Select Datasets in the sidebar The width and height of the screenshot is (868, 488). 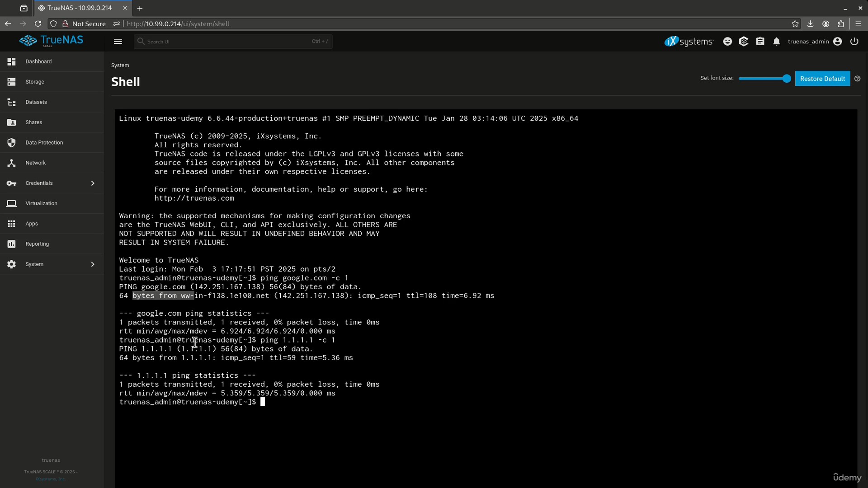[52, 102]
